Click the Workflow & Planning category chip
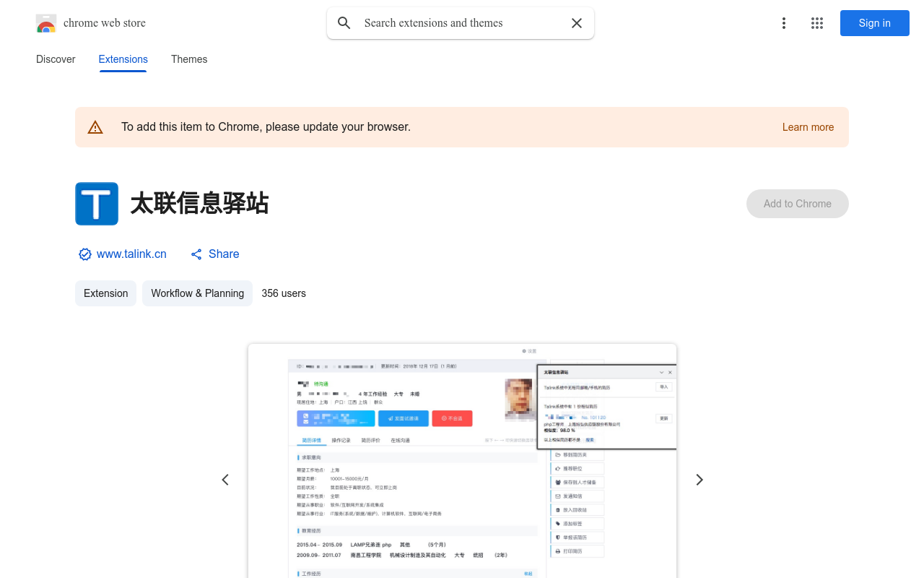Image resolution: width=924 pixels, height=578 pixels. [x=197, y=293]
